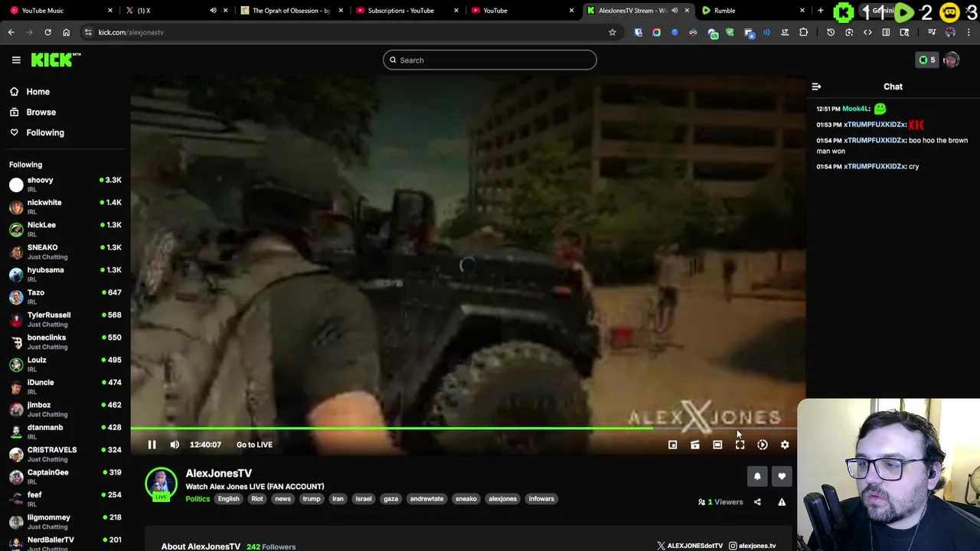The width and height of the screenshot is (980, 551).
Task: Open the Chrome profile avatar
Action: [950, 32]
